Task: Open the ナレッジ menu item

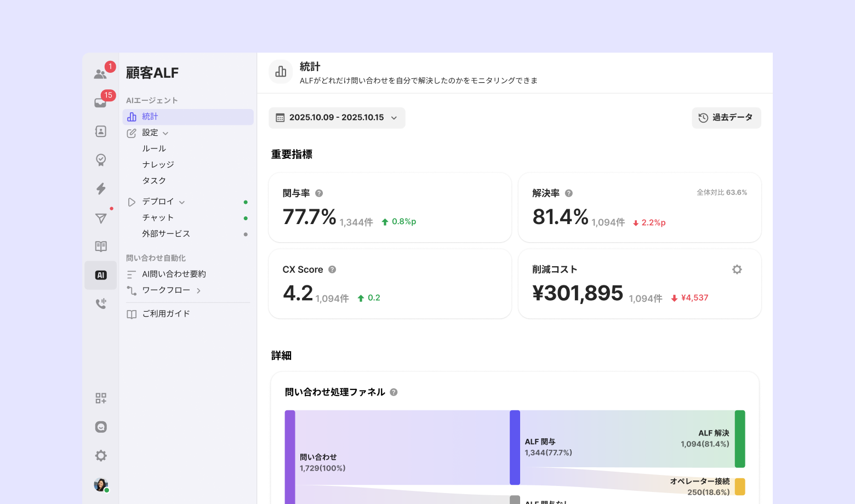Action: tap(158, 164)
